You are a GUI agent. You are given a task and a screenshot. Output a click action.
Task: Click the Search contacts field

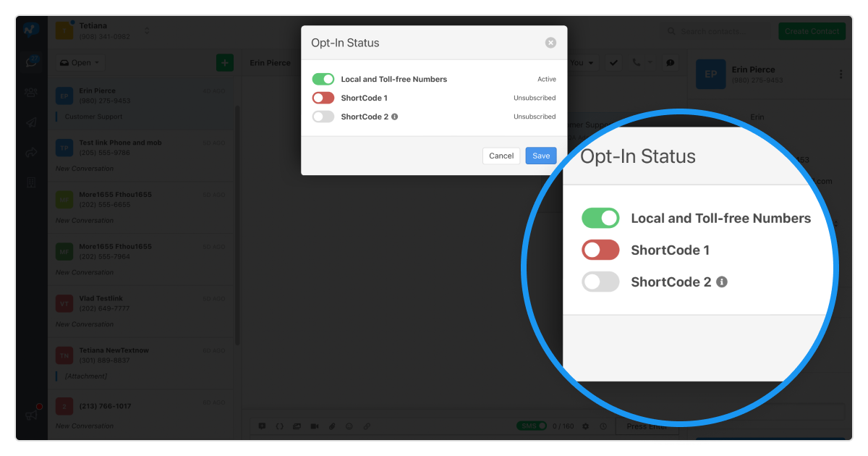pyautogui.click(x=716, y=31)
